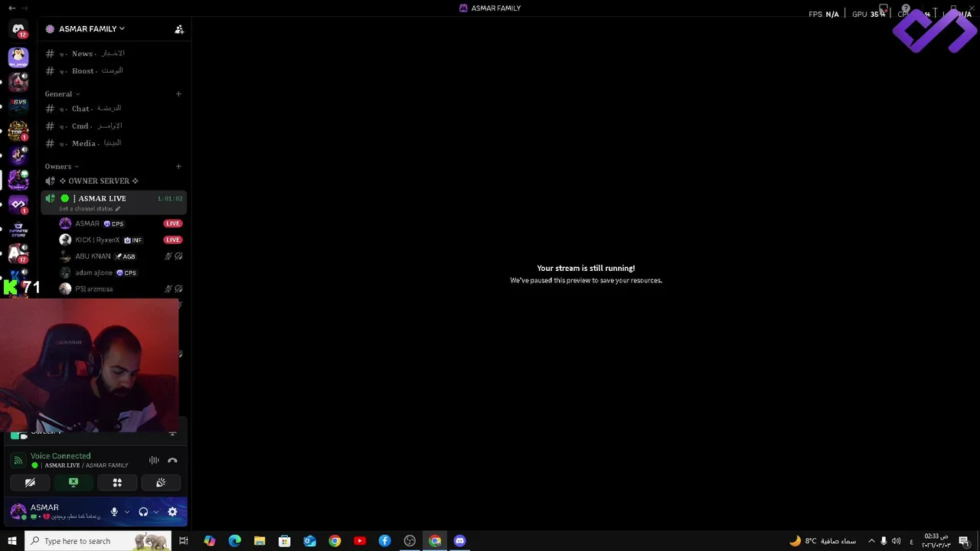
Task: Open system volume control
Action: tap(896, 541)
